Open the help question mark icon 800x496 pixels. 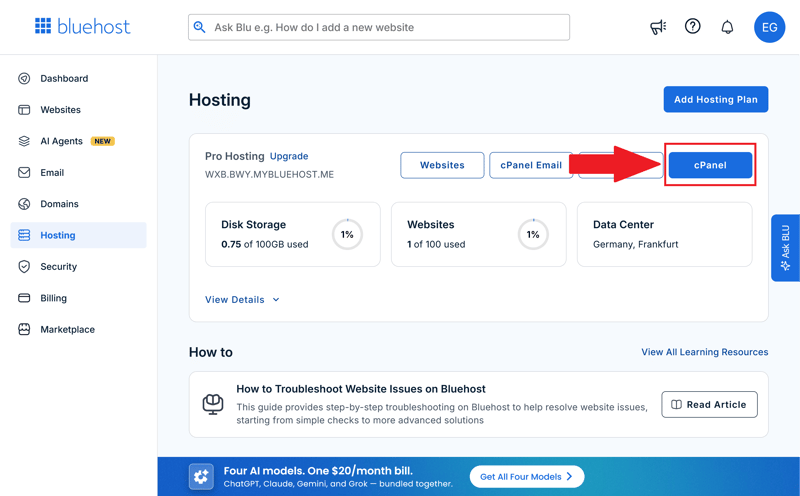coord(692,26)
